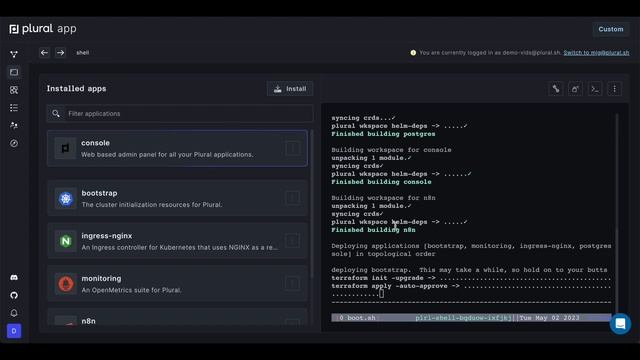Open the GitHub link icon
The width and height of the screenshot is (640, 360).
click(14, 295)
